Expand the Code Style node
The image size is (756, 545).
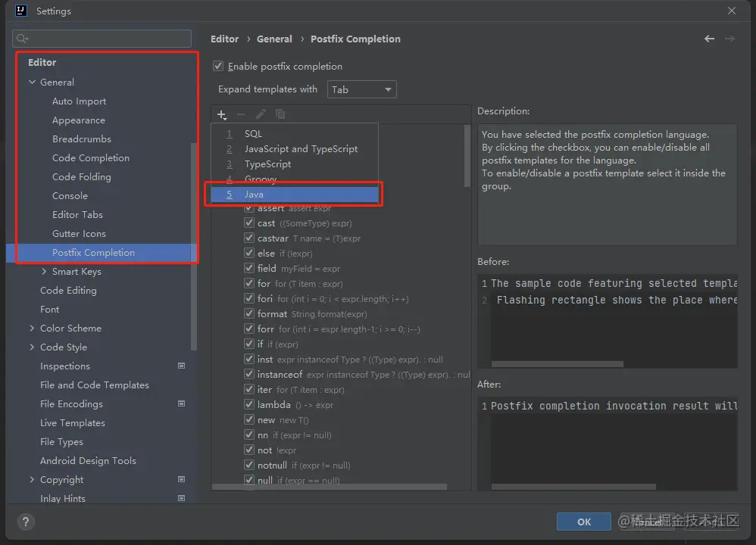click(x=33, y=347)
